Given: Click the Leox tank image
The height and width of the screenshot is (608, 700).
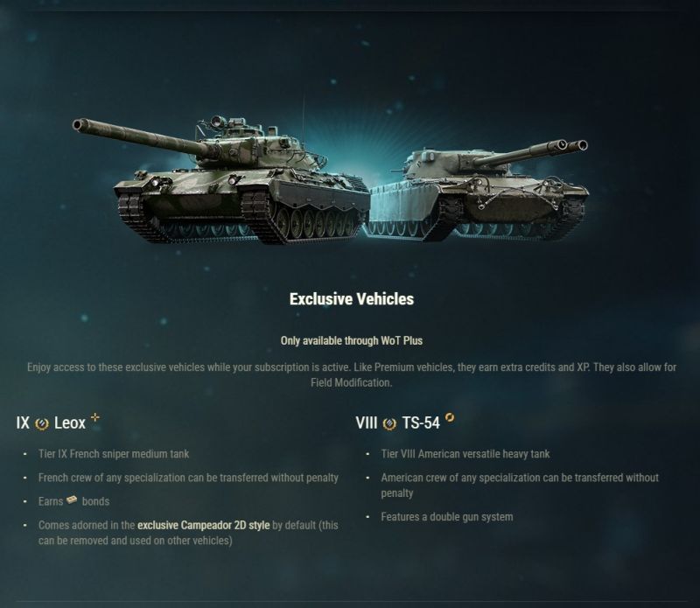Looking at the screenshot, I should point(221,180).
